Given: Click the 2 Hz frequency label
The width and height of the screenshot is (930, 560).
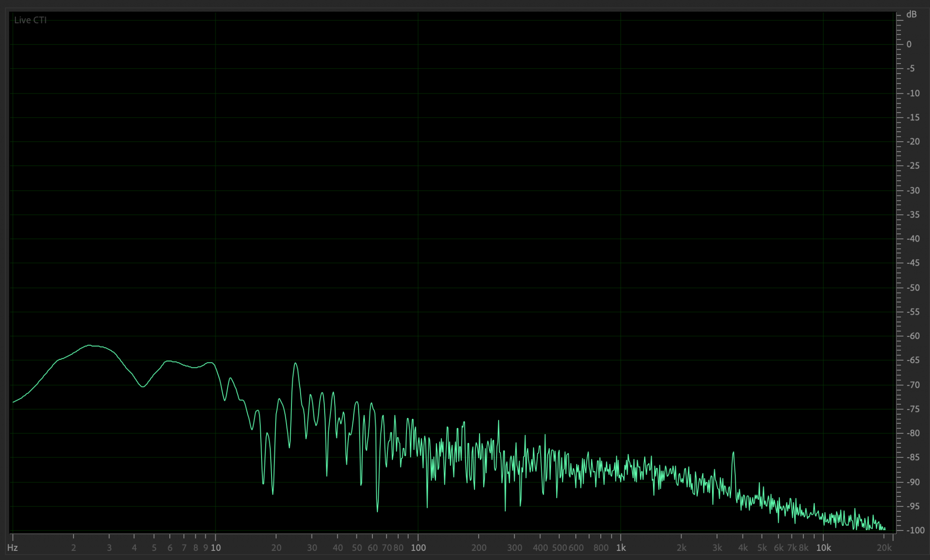Looking at the screenshot, I should 74,548.
